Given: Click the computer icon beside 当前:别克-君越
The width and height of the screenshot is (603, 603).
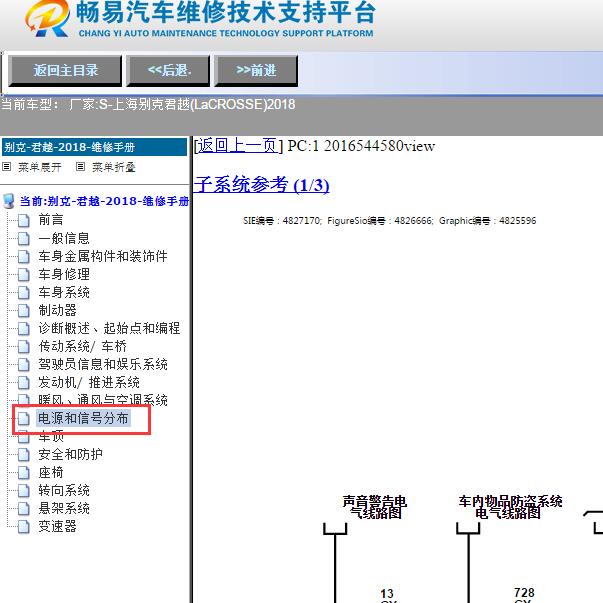Looking at the screenshot, I should pos(9,201).
